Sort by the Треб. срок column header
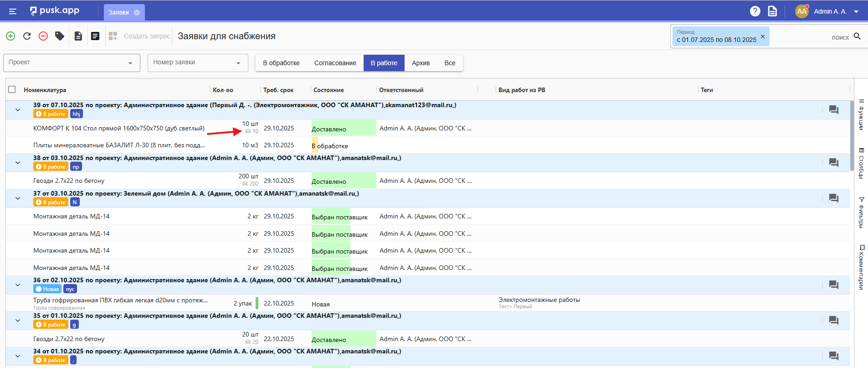The width and height of the screenshot is (868, 368). 278,90
